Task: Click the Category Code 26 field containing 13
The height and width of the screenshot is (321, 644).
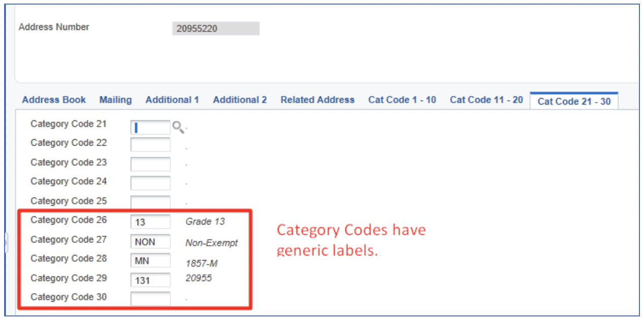Action: [x=150, y=222]
